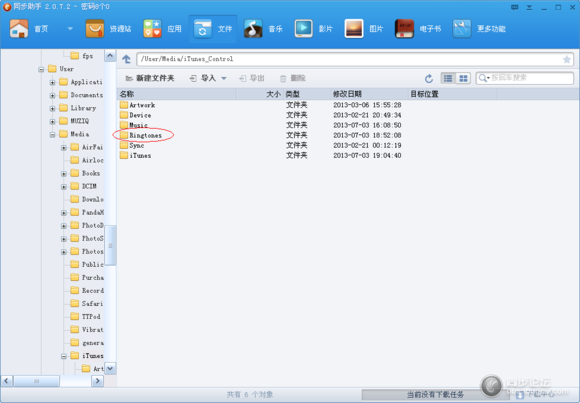The height and width of the screenshot is (403, 580).
Task: Open search options dropdown magnifier
Action: [483, 78]
